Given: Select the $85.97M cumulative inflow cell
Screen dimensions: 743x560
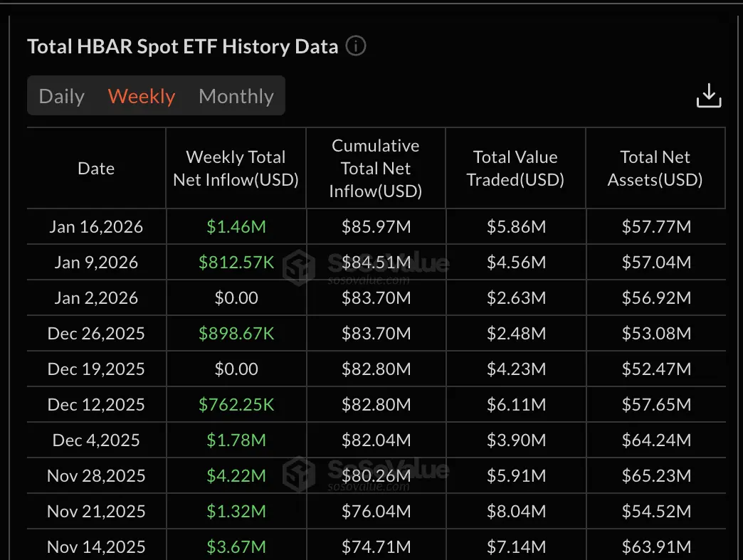Looking at the screenshot, I should click(375, 226).
